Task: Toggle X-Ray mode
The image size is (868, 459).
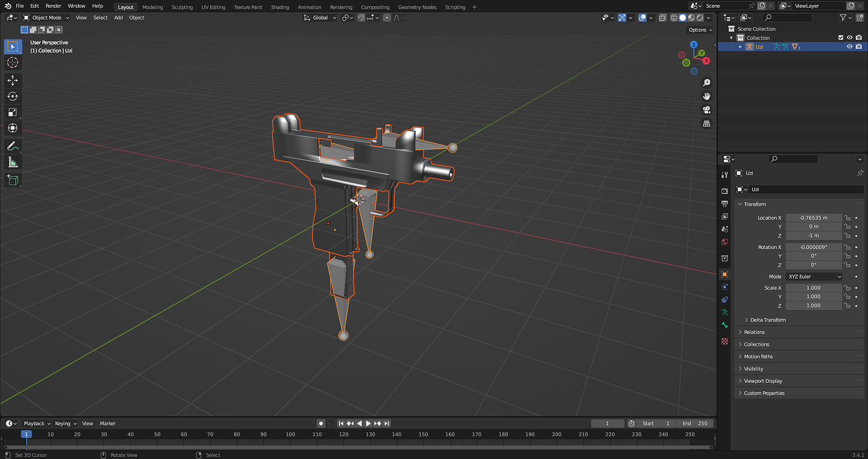Action: click(x=662, y=18)
